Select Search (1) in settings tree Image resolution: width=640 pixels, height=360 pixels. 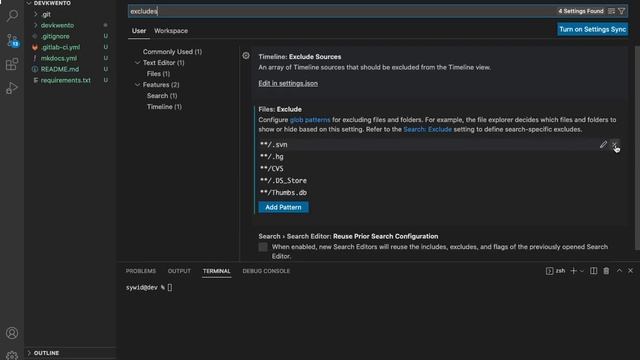point(162,96)
